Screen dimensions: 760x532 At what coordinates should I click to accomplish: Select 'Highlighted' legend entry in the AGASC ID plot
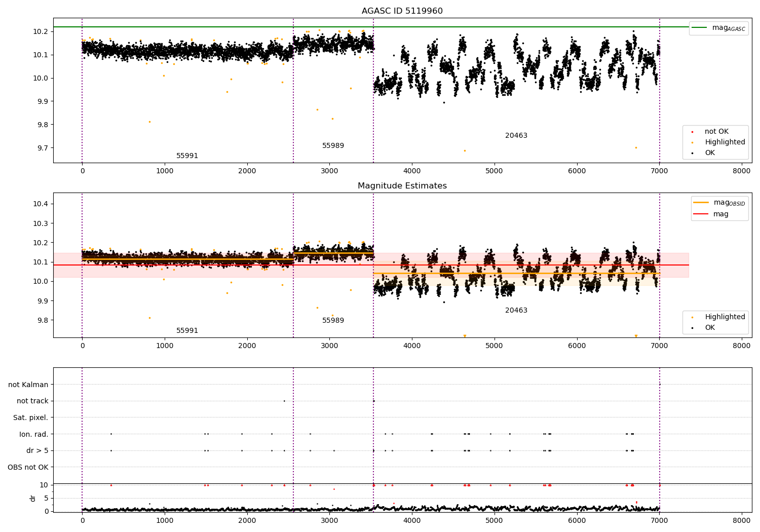[725, 142]
